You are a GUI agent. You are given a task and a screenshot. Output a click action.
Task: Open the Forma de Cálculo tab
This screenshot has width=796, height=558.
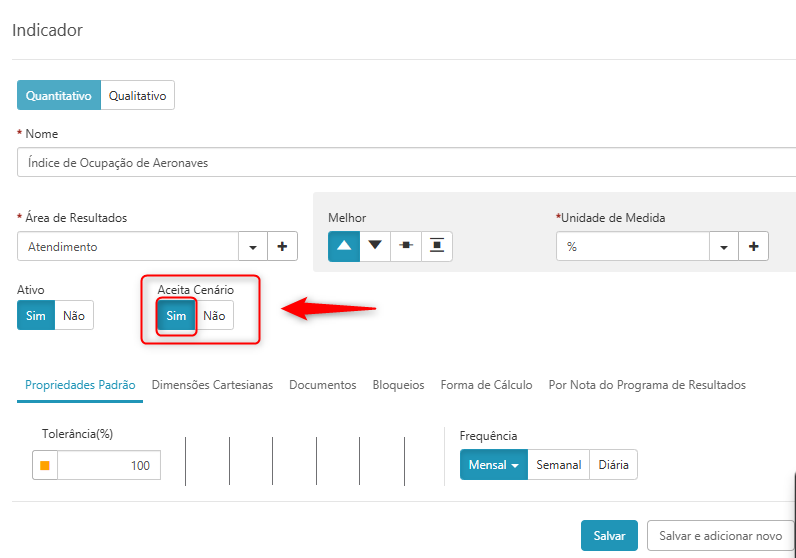[486, 385]
